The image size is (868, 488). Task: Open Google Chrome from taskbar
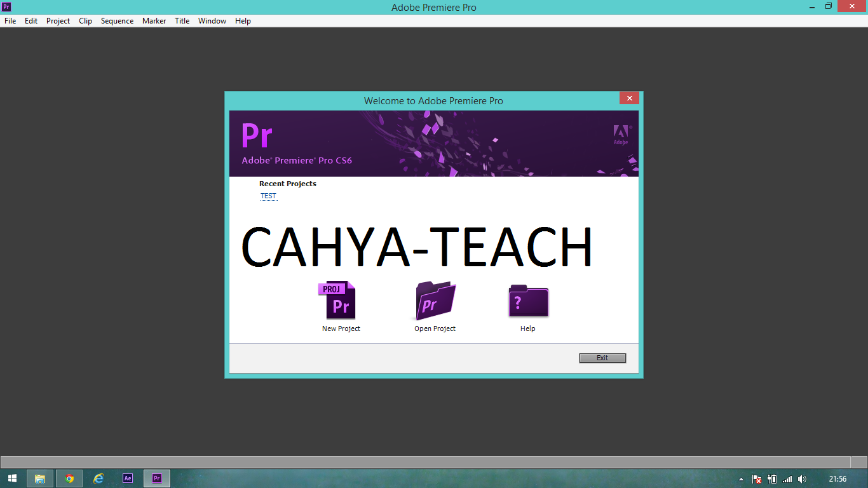[69, 478]
